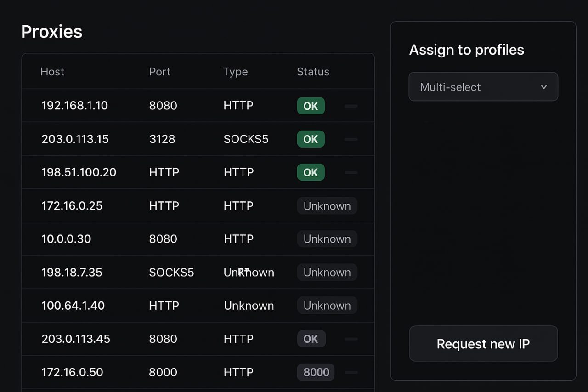Image resolution: width=588 pixels, height=392 pixels.
Task: Click the Type column header
Action: [235, 72]
